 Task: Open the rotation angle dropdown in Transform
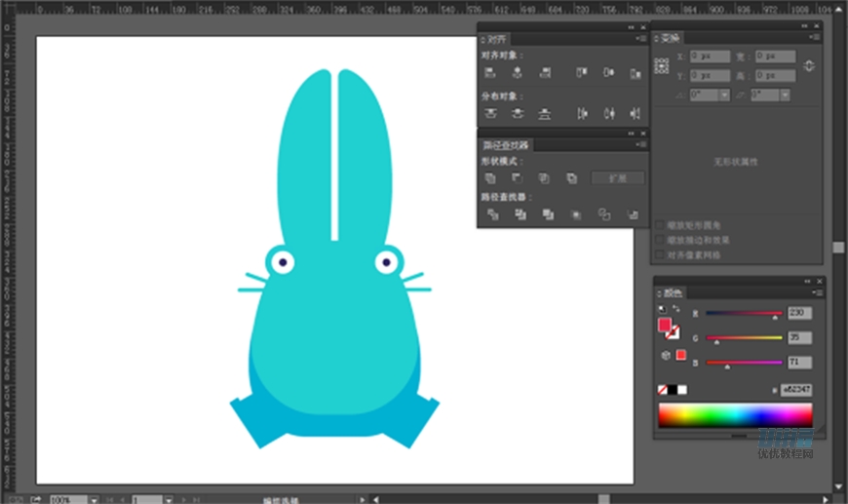coord(724,95)
